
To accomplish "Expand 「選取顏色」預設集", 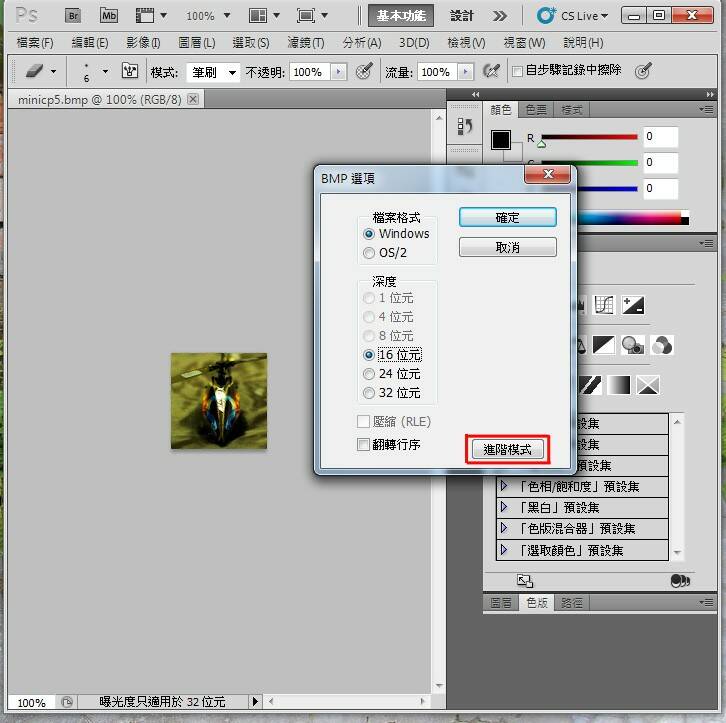I will pos(504,550).
